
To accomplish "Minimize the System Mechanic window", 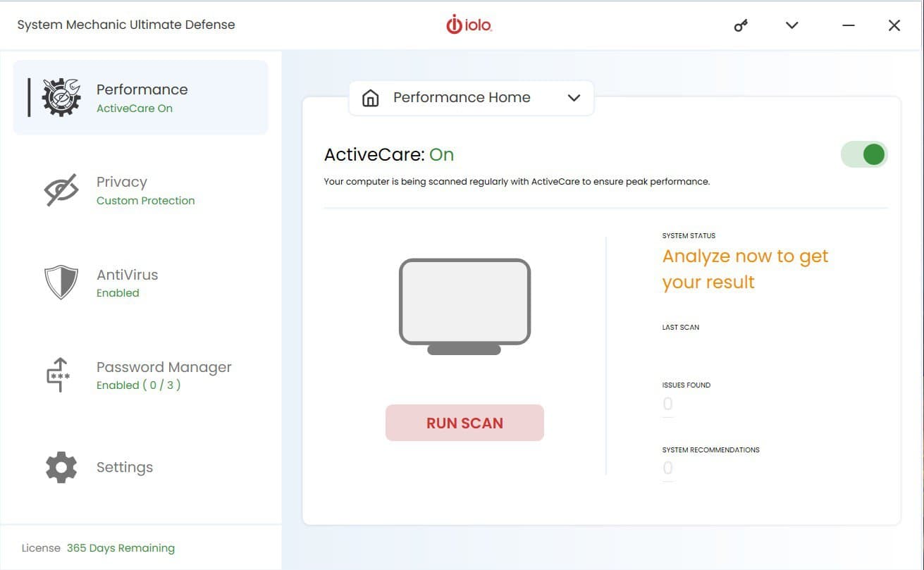I will coord(848,25).
